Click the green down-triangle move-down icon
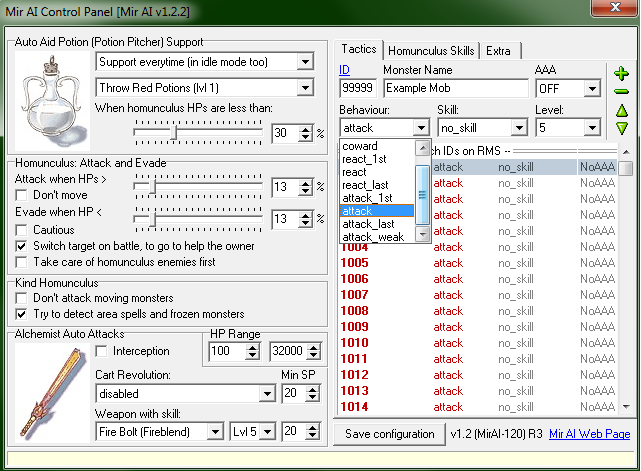Viewport: 641px width, 471px height. (x=622, y=128)
